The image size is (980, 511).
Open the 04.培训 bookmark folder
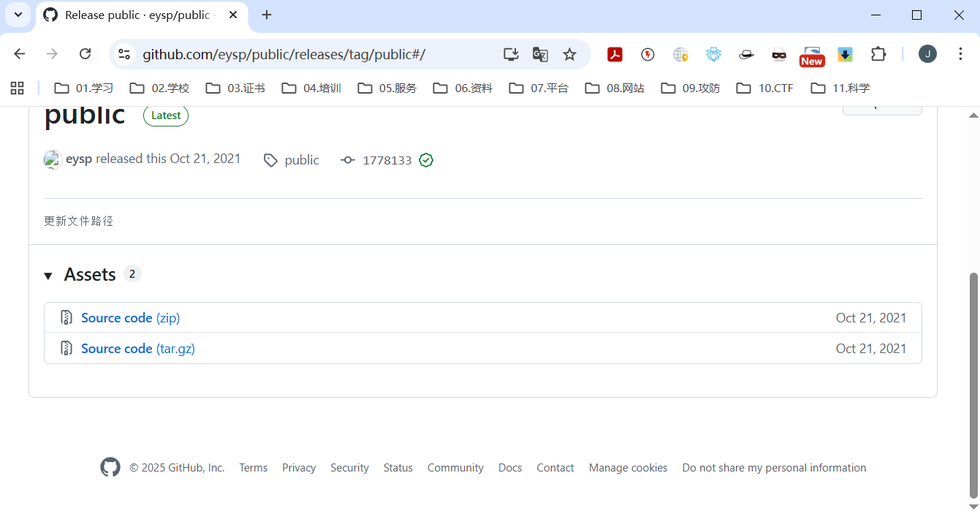click(311, 88)
